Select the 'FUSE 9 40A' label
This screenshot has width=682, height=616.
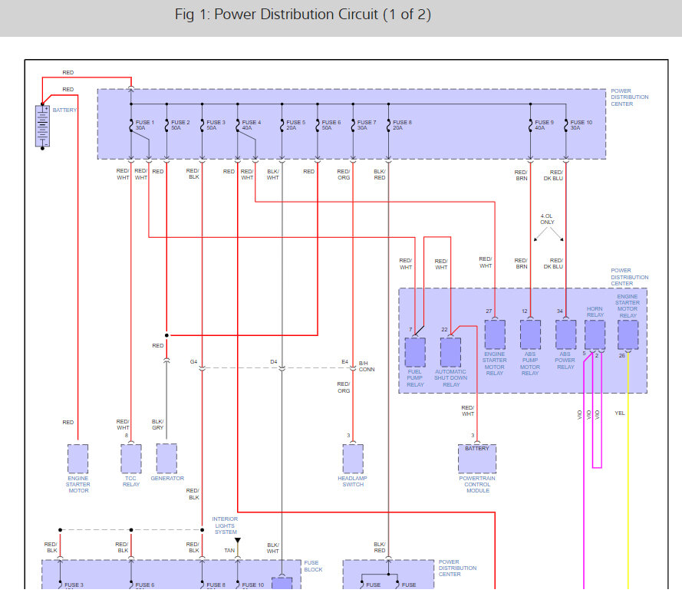pyautogui.click(x=544, y=125)
